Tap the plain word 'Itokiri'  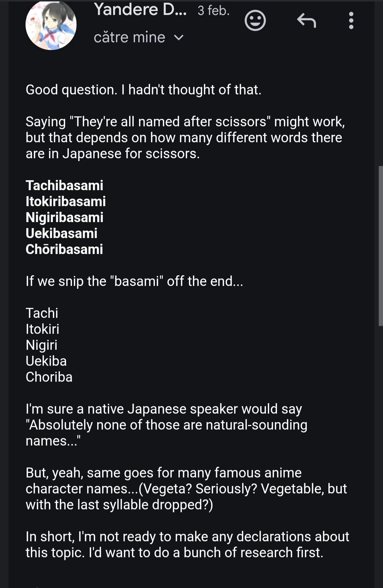coord(42,329)
